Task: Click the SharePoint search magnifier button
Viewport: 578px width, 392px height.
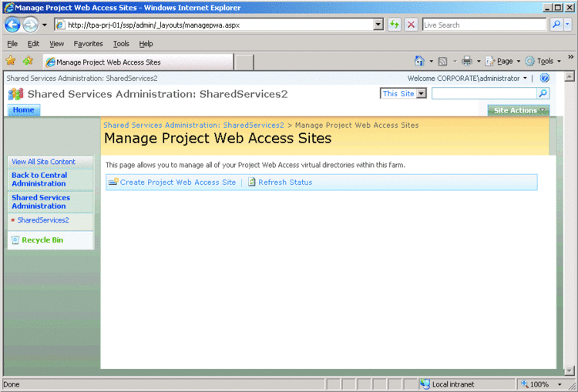Action: point(543,94)
